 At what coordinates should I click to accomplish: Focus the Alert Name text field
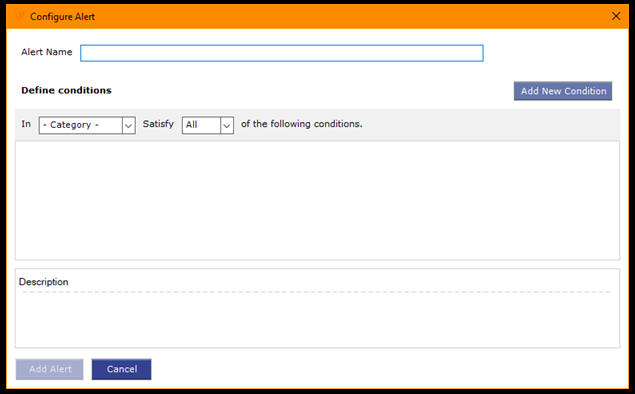tap(282, 53)
